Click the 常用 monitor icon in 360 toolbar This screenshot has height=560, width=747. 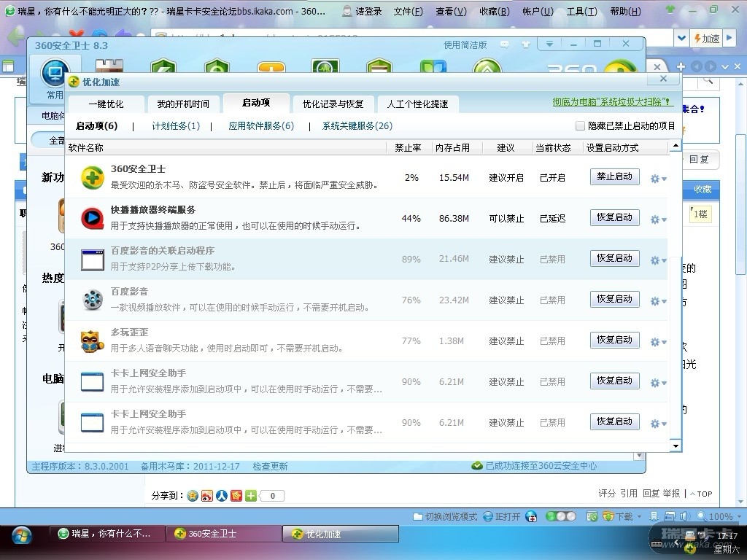[55, 74]
